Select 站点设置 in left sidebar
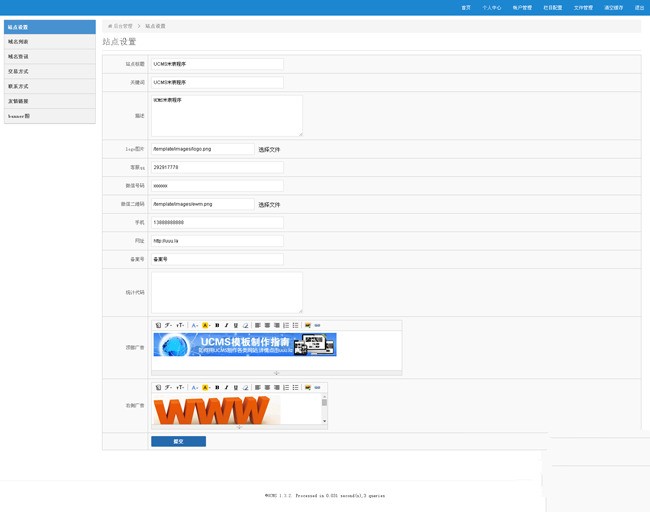The height and width of the screenshot is (512, 650). point(50,27)
